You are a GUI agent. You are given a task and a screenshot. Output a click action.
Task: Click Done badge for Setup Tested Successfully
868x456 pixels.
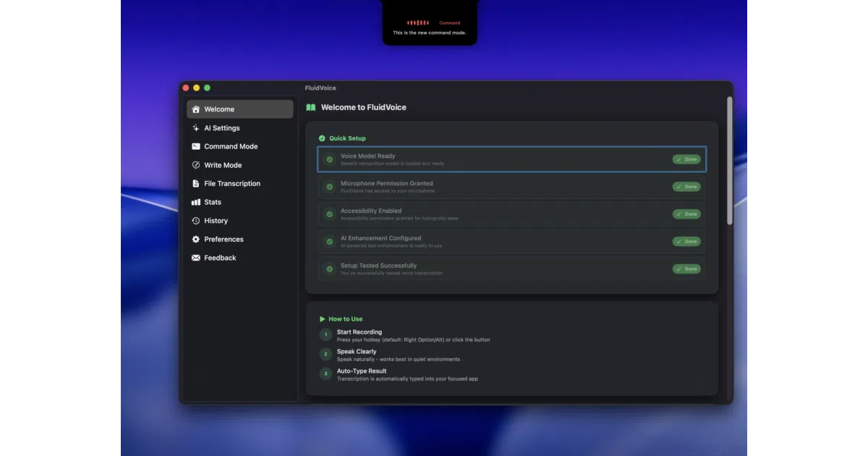pos(686,269)
